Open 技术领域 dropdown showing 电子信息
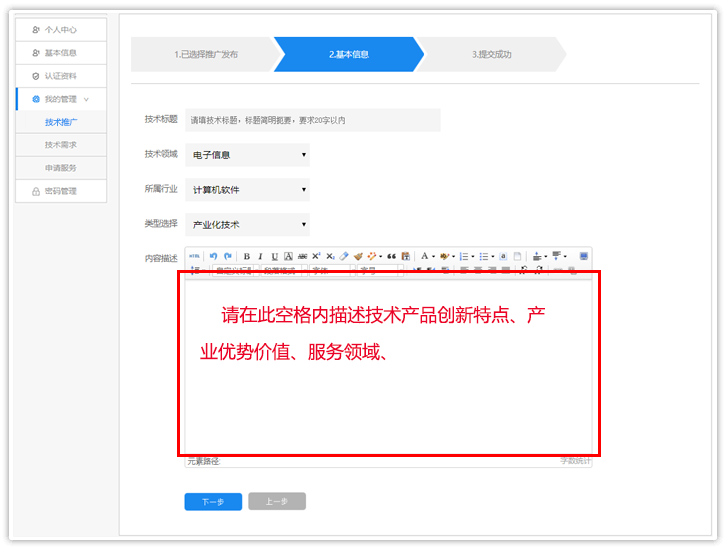Image resolution: width=726 pixels, height=550 pixels. 248,155
